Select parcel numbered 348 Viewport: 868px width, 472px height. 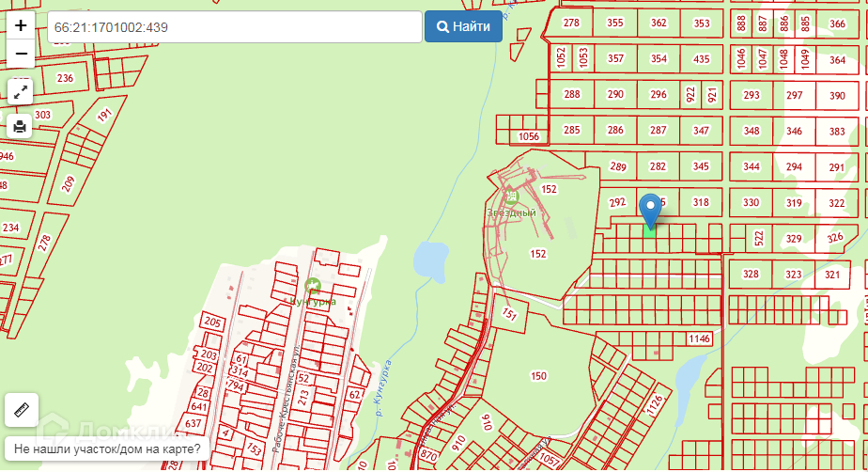coord(752,131)
